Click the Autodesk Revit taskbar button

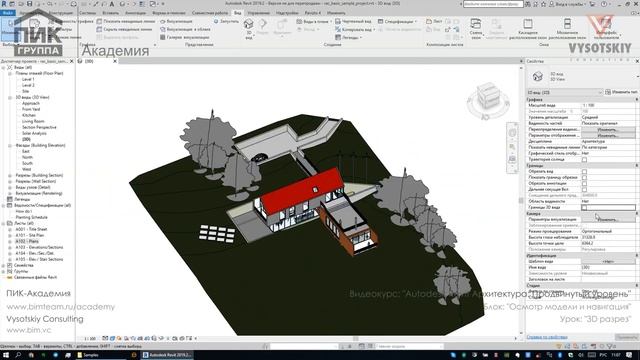(x=167, y=355)
